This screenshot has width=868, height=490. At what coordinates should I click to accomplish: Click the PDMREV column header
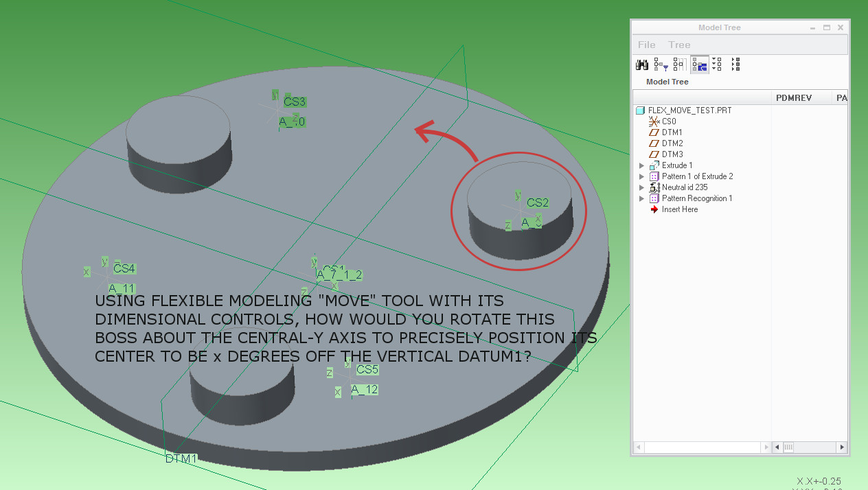[801, 98]
